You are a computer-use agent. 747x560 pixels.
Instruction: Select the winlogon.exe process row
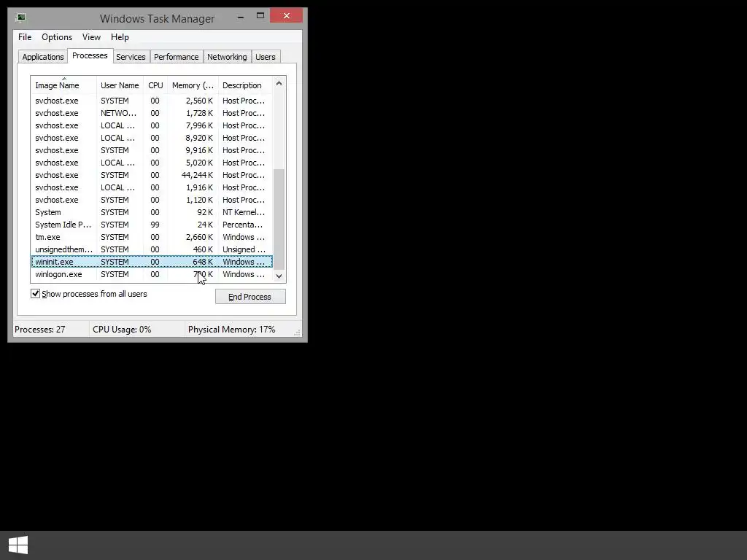[x=152, y=274]
